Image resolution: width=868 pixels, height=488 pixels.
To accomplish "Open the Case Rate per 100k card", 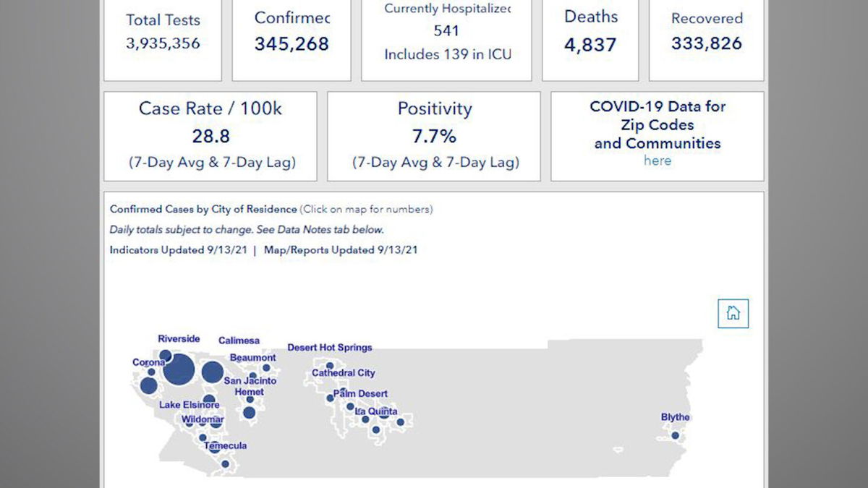I will (210, 136).
